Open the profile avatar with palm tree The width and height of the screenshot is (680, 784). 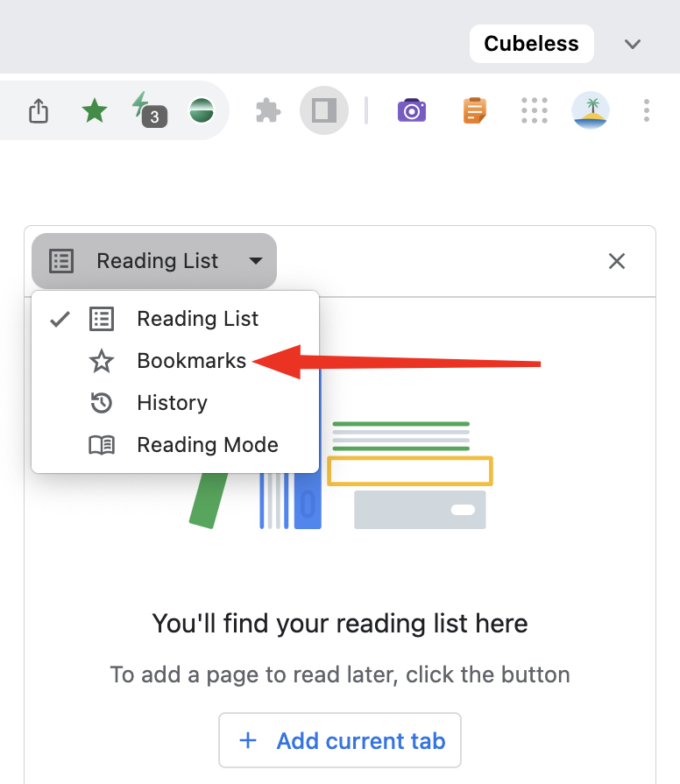tap(591, 110)
